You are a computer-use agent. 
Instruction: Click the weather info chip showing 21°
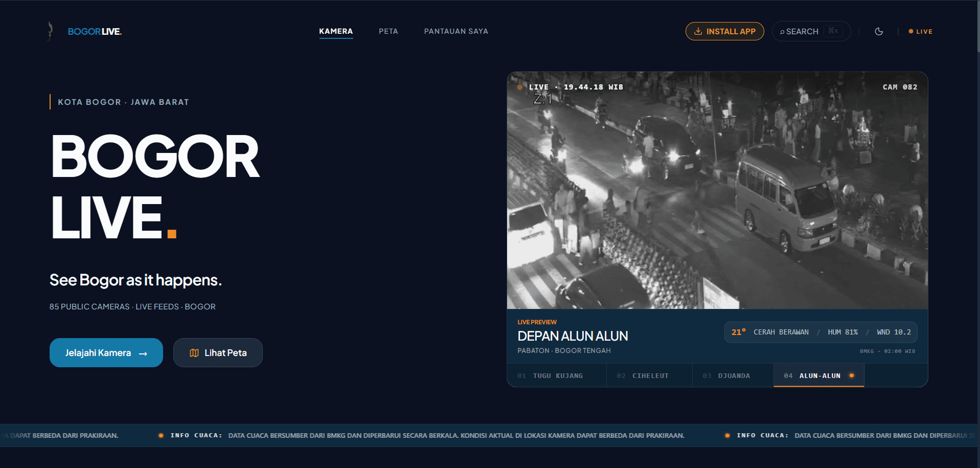coord(821,332)
